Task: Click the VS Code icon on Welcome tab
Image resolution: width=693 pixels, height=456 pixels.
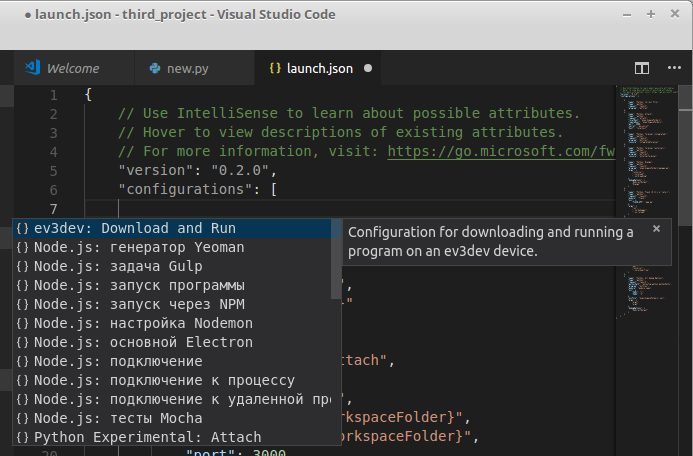Action: 33,68
